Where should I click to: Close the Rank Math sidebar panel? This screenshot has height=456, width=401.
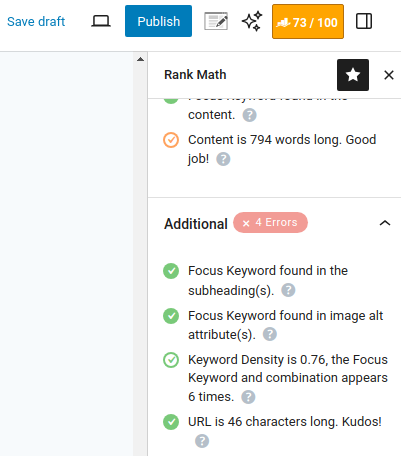389,75
